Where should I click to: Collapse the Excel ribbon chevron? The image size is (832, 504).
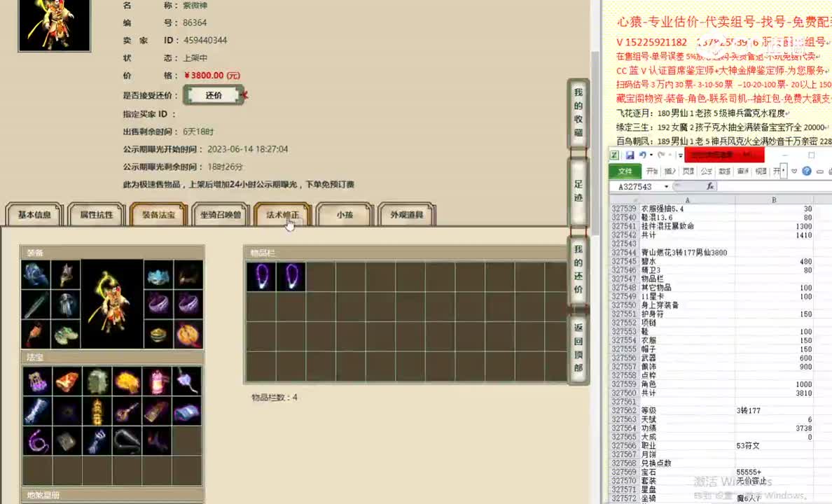[x=793, y=171]
